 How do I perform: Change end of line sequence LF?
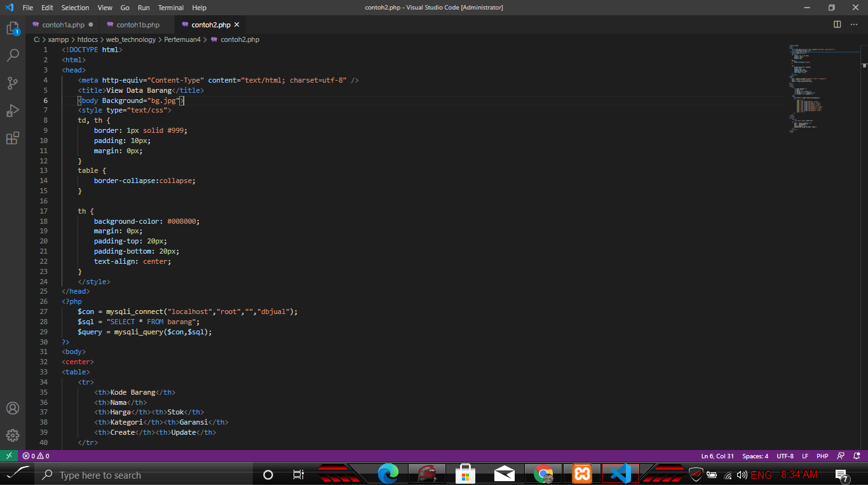pyautogui.click(x=805, y=456)
